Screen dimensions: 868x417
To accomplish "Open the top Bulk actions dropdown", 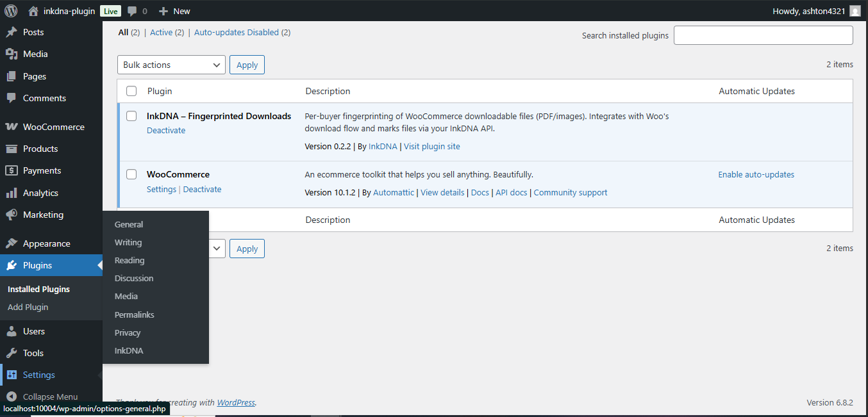I will (x=171, y=65).
